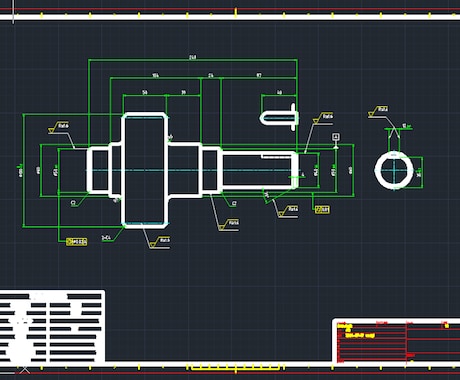The image size is (460, 380).
Task: Select the roughness symbol below the middle shaft step
Action: click(229, 225)
